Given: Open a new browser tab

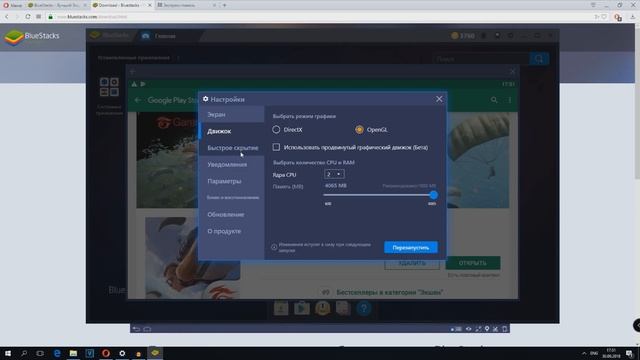Looking at the screenshot, I should coord(224,5).
